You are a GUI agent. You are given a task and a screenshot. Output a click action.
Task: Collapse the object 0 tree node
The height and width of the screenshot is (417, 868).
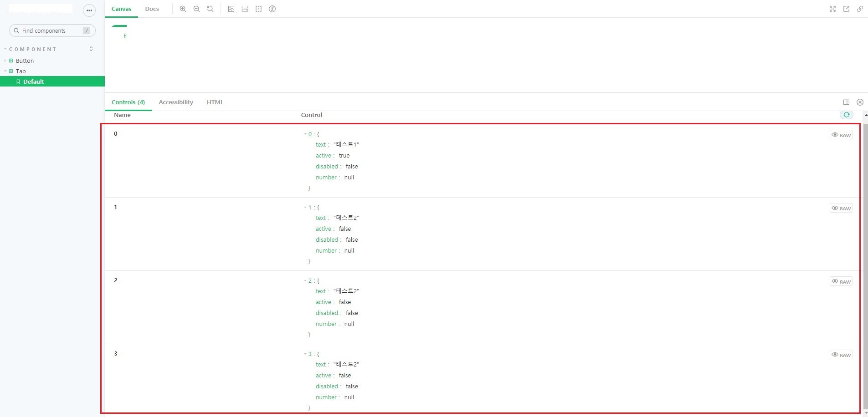coord(305,134)
